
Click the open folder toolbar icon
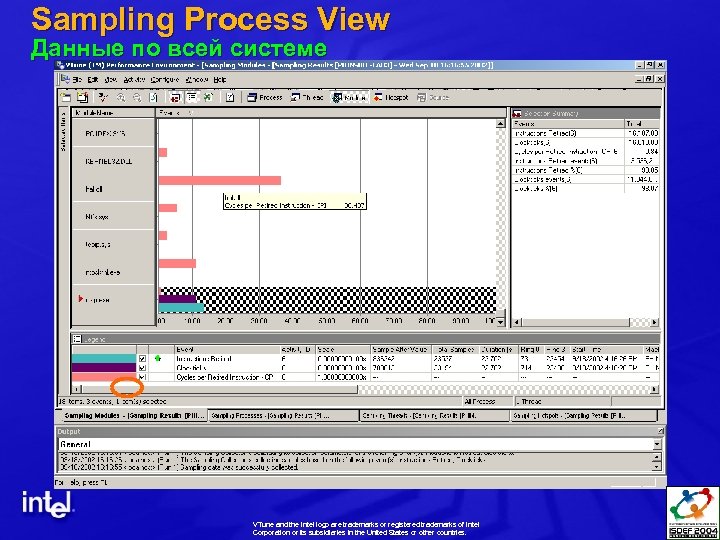click(x=66, y=97)
